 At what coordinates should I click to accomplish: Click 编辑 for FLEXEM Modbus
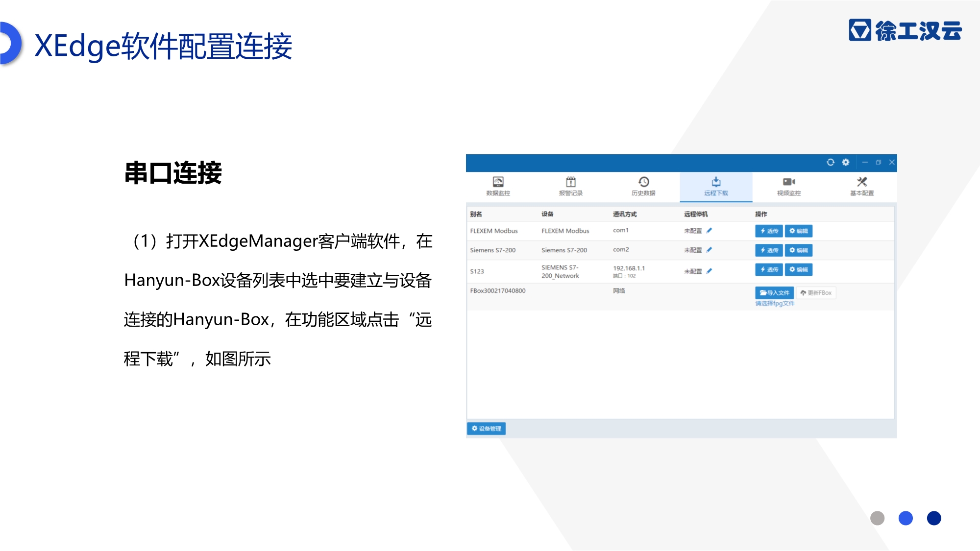[799, 231]
